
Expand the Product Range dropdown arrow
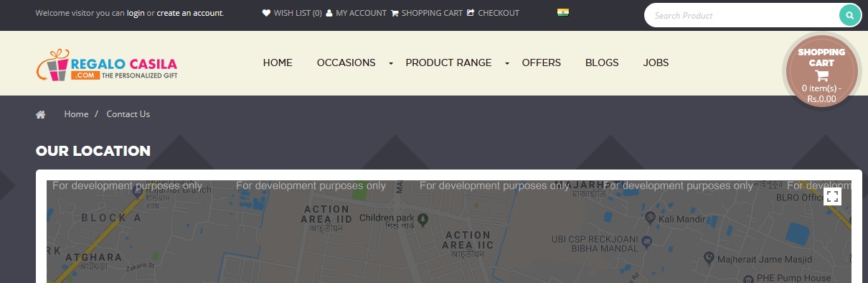(x=507, y=63)
